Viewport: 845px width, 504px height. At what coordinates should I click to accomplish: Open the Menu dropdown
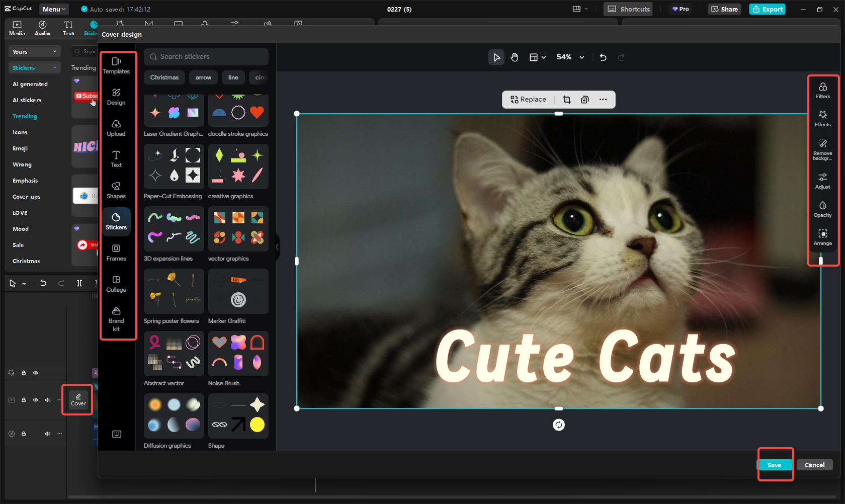53,9
